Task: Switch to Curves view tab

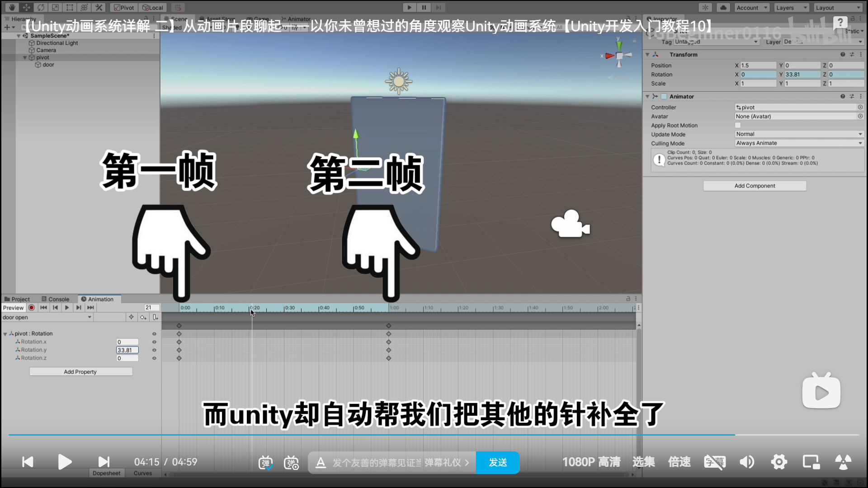Action: coord(143,473)
